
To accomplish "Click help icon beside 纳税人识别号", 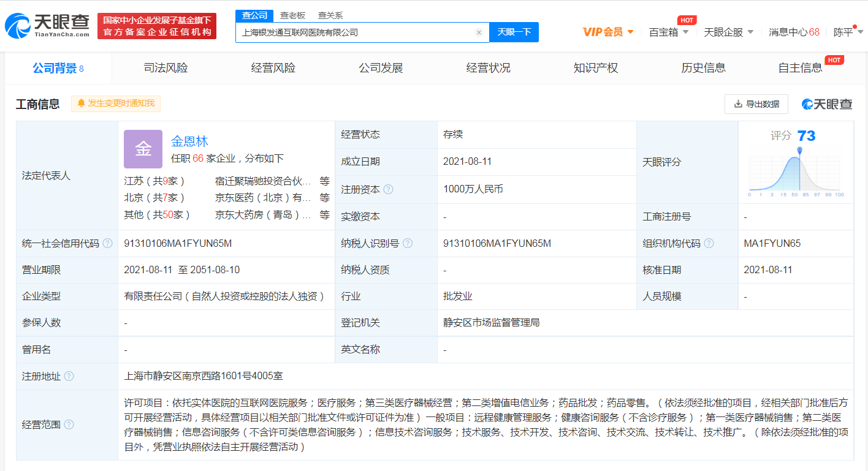I will 407,243.
